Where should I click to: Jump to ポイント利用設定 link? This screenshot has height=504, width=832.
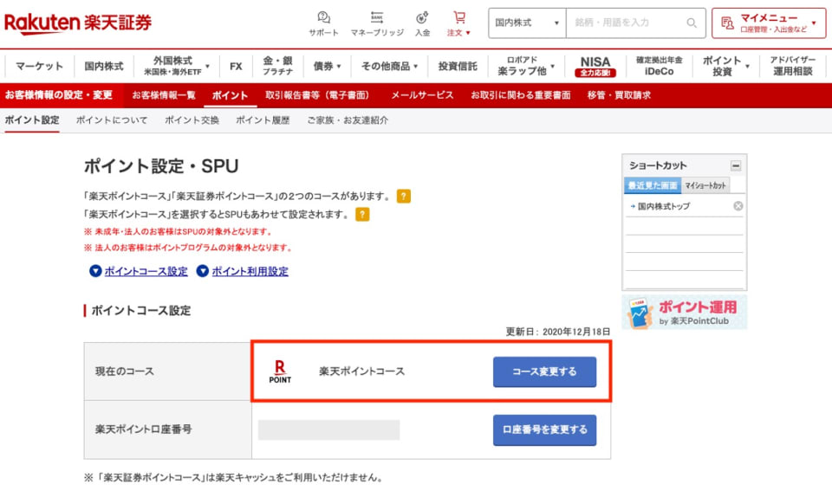tap(250, 271)
